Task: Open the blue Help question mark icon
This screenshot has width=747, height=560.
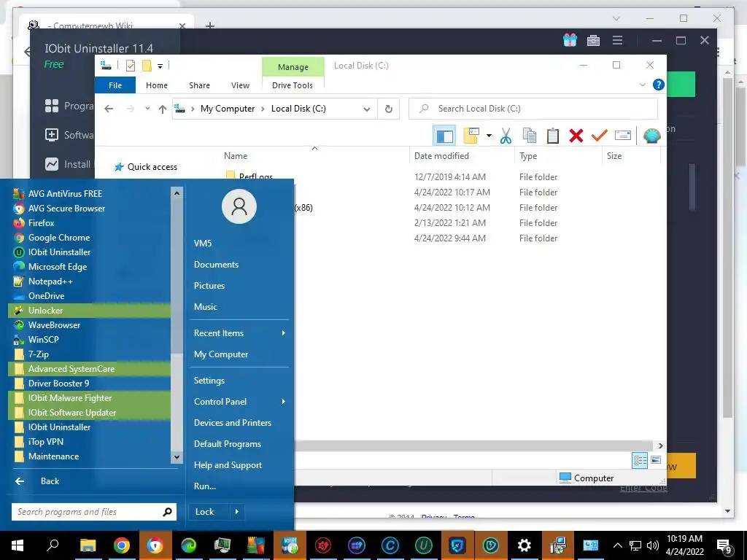Action: point(659,85)
